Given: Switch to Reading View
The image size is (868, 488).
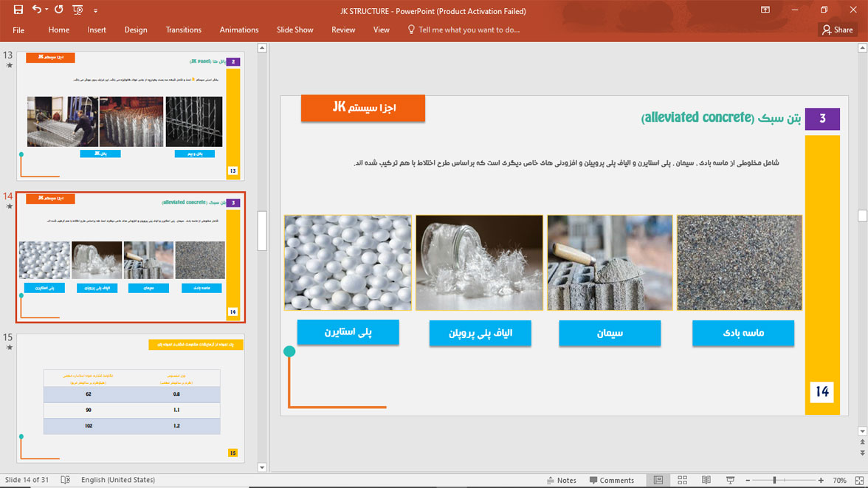Looking at the screenshot, I should (x=706, y=480).
